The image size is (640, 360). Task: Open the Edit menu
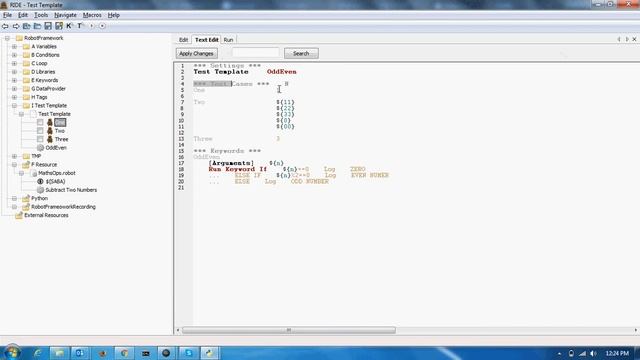tap(23, 15)
